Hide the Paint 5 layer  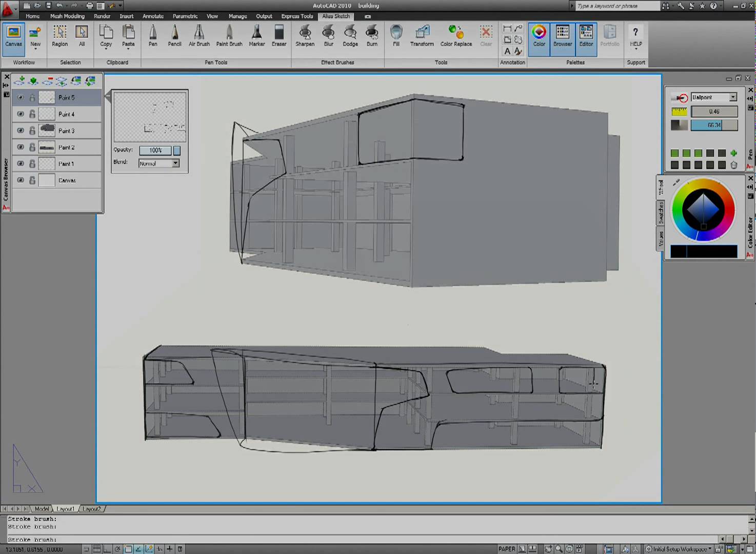[x=21, y=97]
